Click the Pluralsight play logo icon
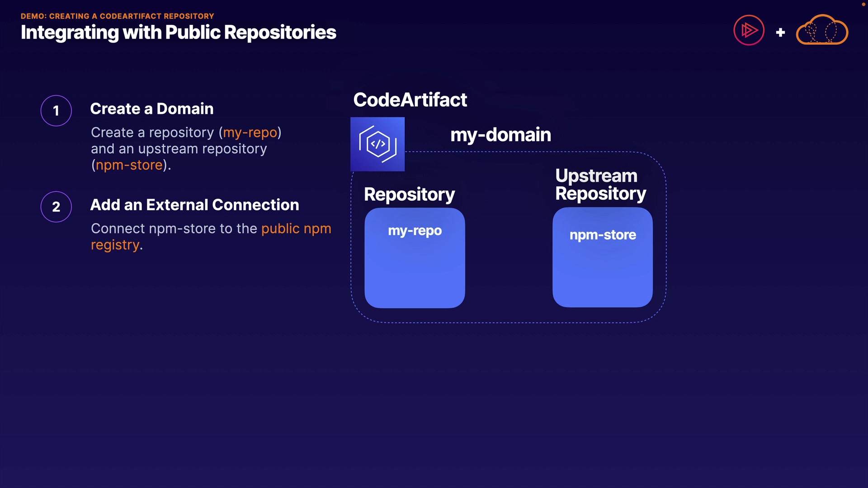Screen dimensions: 868x488 (749, 31)
